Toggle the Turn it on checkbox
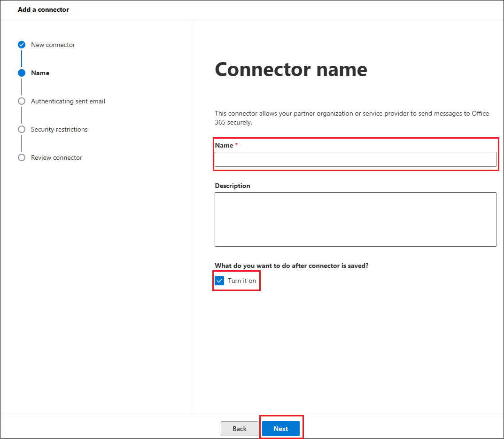The image size is (504, 439). pos(219,281)
